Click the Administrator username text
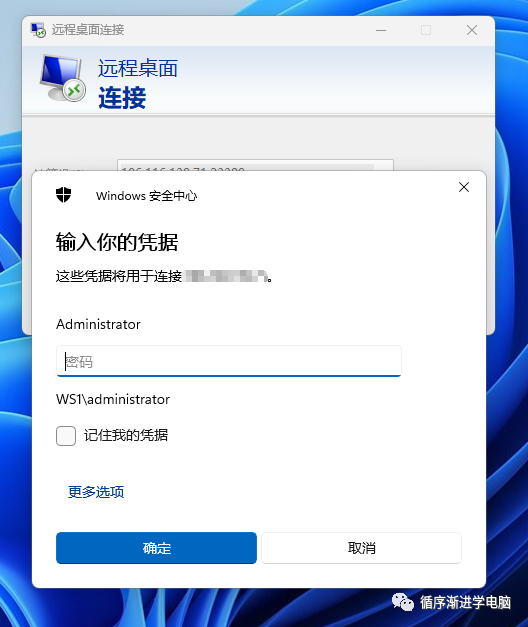This screenshot has height=627, width=528. 98,324
